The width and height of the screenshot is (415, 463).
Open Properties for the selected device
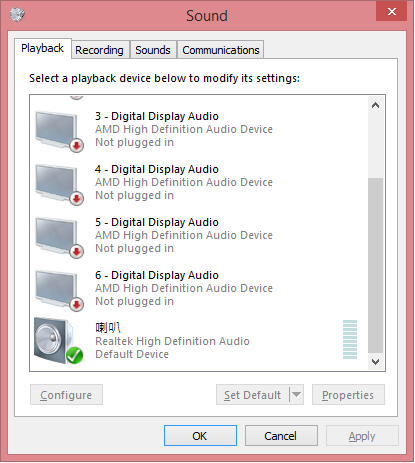[x=348, y=395]
